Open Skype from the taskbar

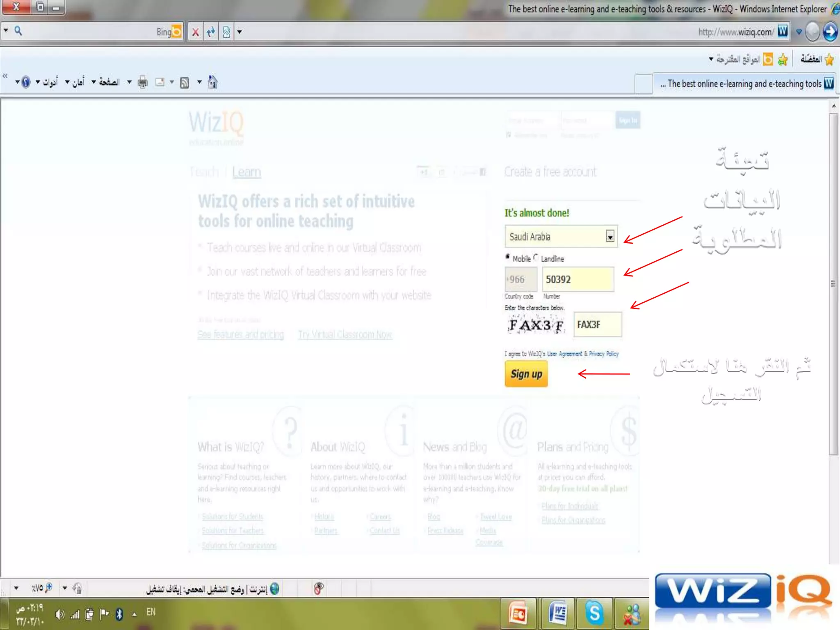pos(594,614)
